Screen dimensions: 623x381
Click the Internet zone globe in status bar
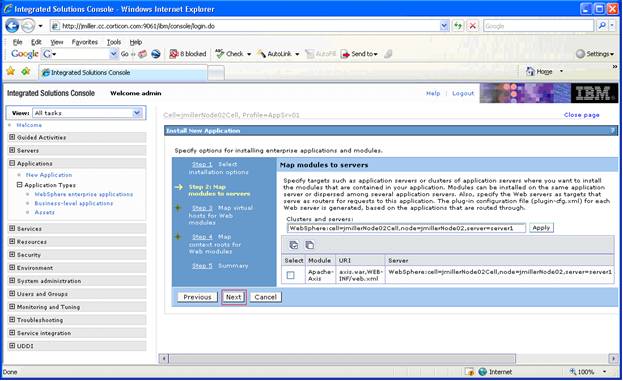483,372
